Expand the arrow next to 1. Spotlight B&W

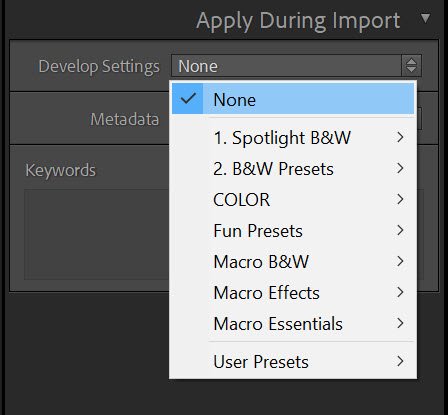(x=400, y=137)
